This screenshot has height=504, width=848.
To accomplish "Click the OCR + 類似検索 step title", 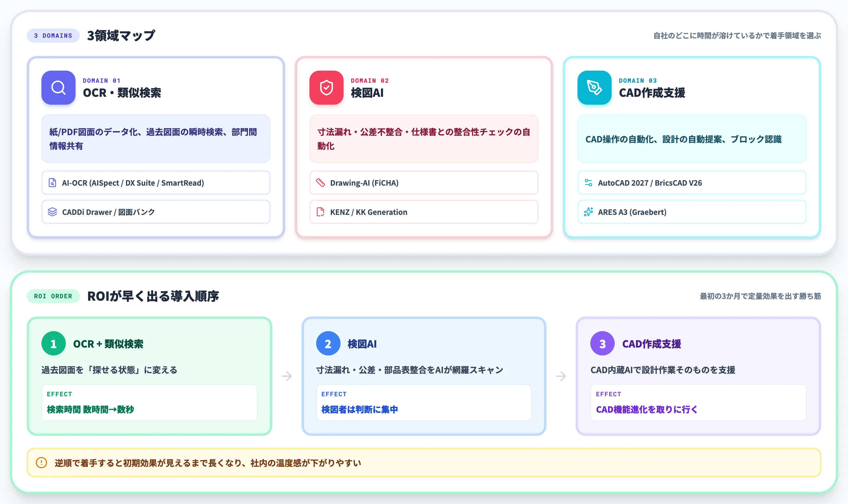I will pyautogui.click(x=108, y=344).
